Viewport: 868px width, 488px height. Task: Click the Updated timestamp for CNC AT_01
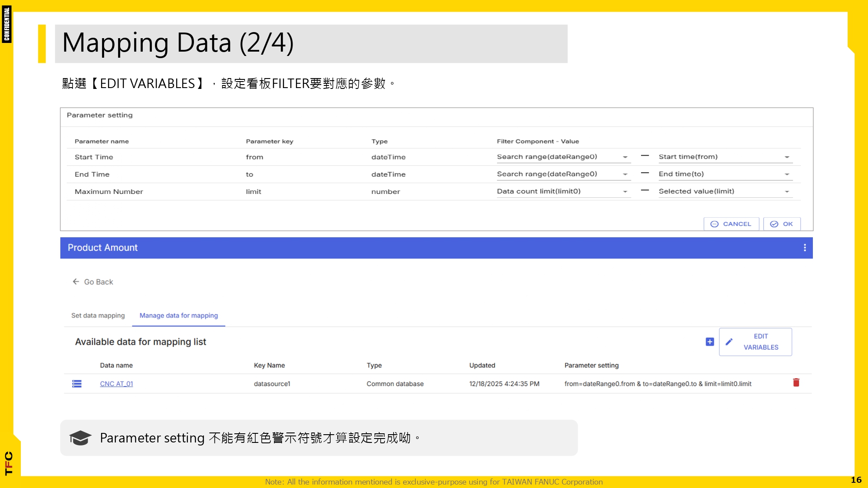[x=504, y=383]
